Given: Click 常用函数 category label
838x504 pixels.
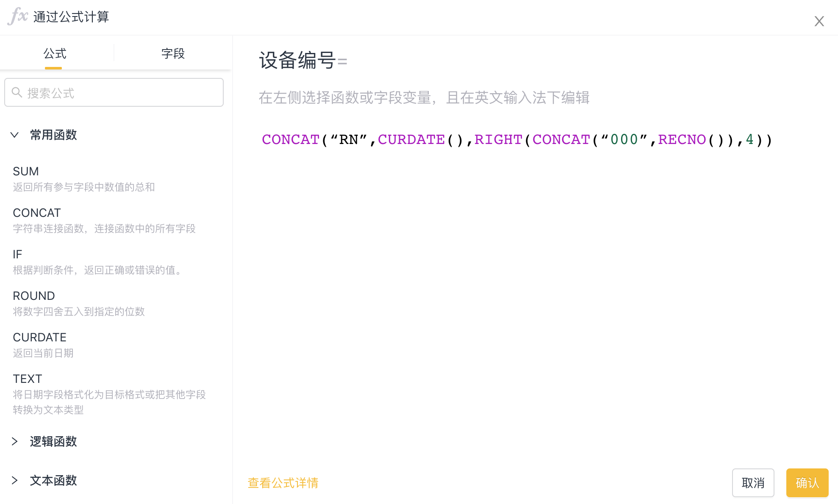Looking at the screenshot, I should pos(53,135).
